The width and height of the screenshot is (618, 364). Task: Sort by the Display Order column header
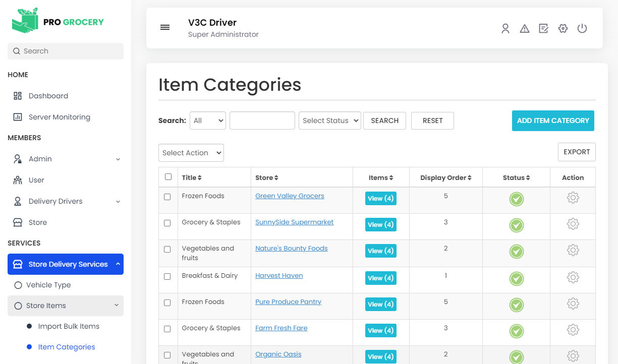pyautogui.click(x=446, y=178)
